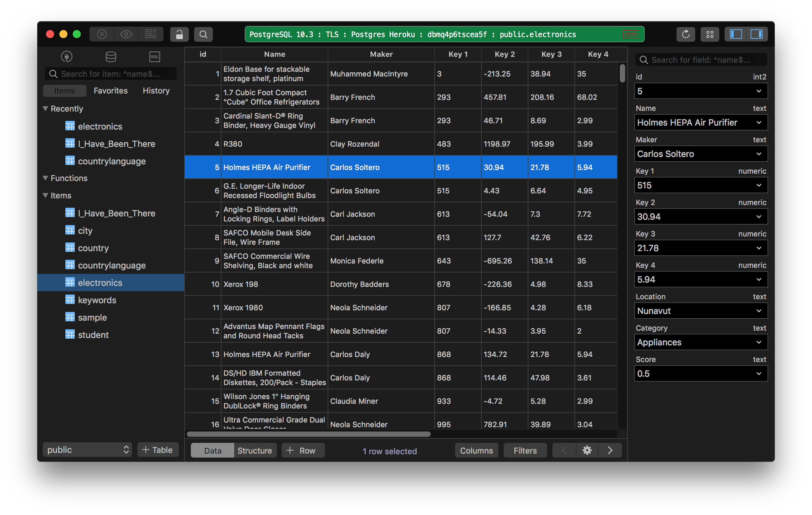Scroll the data table horizontally
The image size is (812, 515).
tap(308, 434)
